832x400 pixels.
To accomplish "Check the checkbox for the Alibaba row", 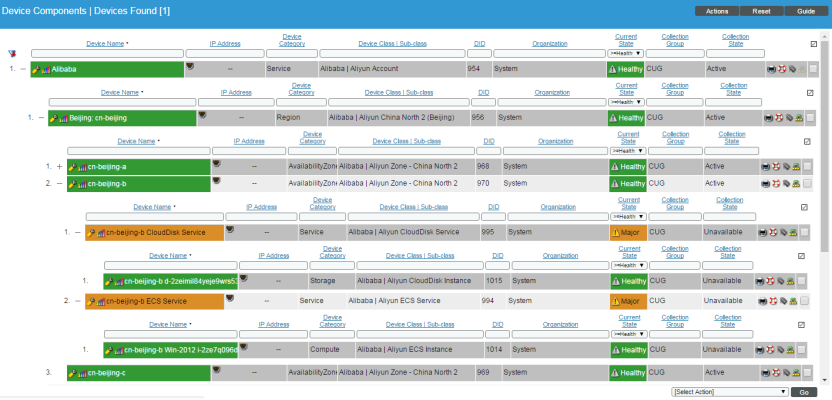I will click(813, 69).
